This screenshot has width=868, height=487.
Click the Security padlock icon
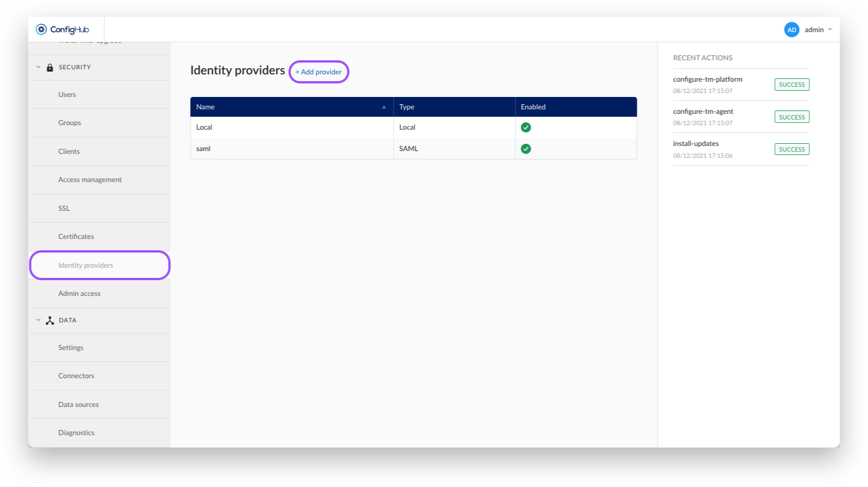(x=50, y=68)
